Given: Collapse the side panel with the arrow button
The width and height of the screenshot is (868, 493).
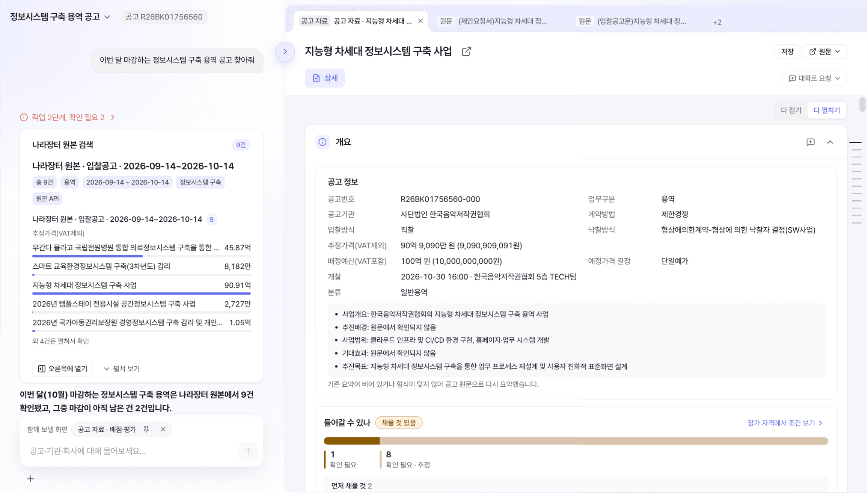Looking at the screenshot, I should pos(285,51).
